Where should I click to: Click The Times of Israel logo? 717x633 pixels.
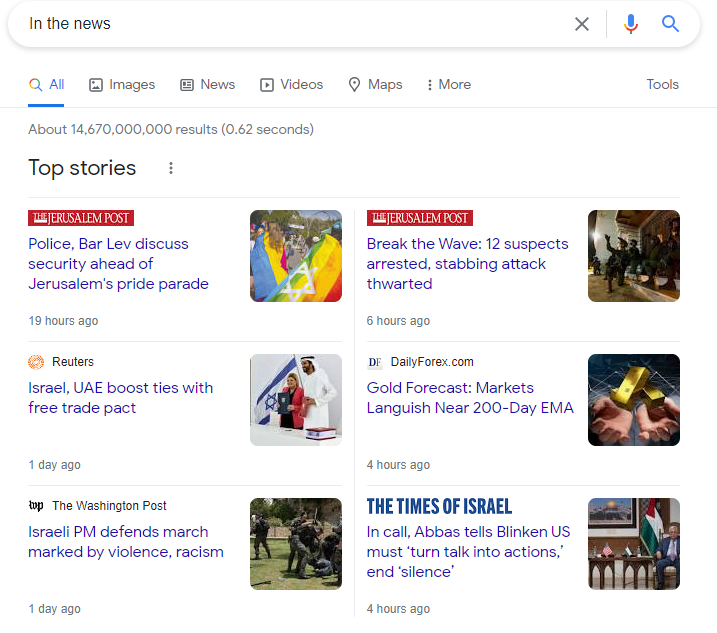tap(439, 506)
